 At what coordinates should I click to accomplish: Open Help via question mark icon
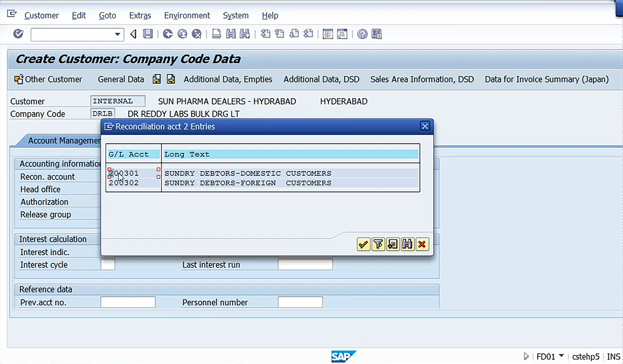pos(362,34)
